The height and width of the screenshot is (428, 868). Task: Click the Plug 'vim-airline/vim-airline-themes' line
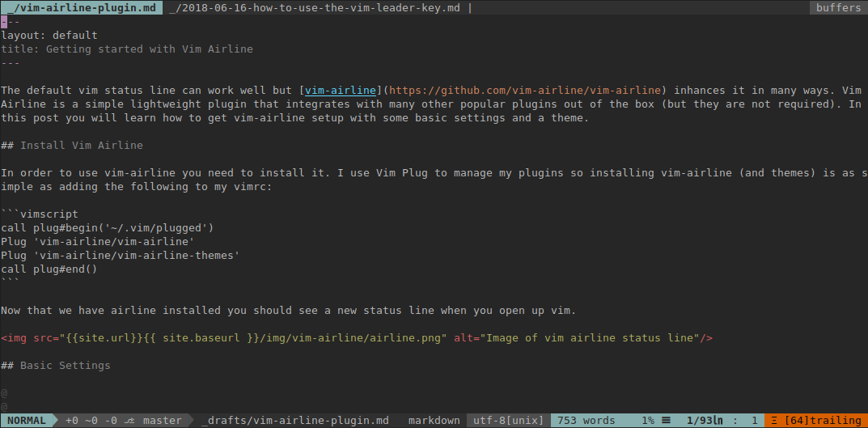coord(120,256)
